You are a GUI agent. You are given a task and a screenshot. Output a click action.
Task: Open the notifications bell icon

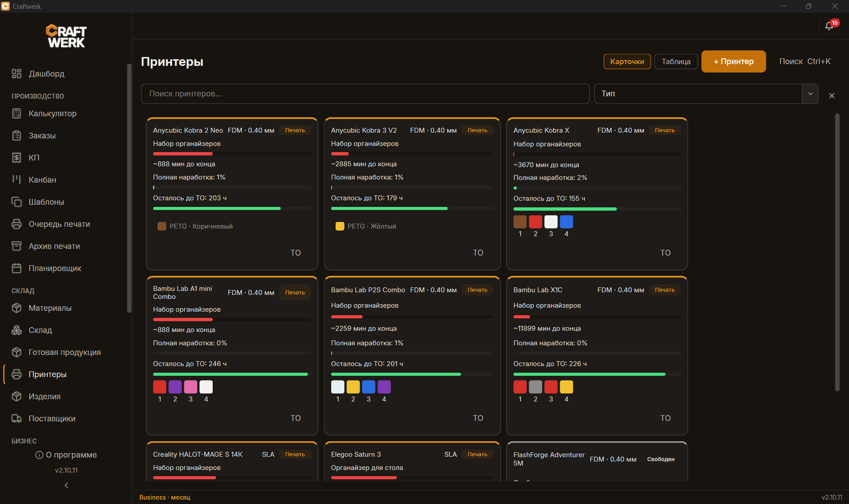829,26
